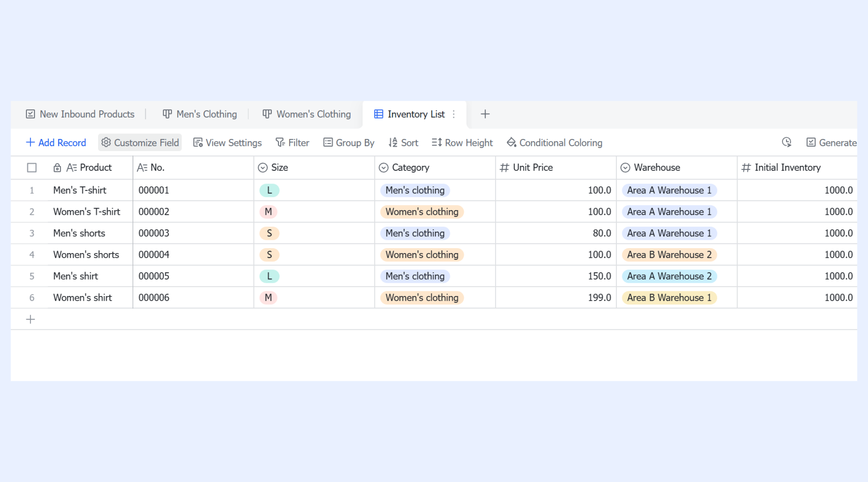Open Conditional Coloring settings
The image size is (868, 482).
[x=555, y=143]
